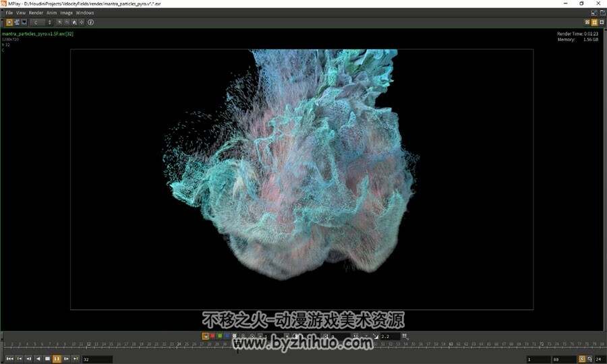Jump to the last frame
The height and width of the screenshot is (364, 607).
(x=76, y=359)
